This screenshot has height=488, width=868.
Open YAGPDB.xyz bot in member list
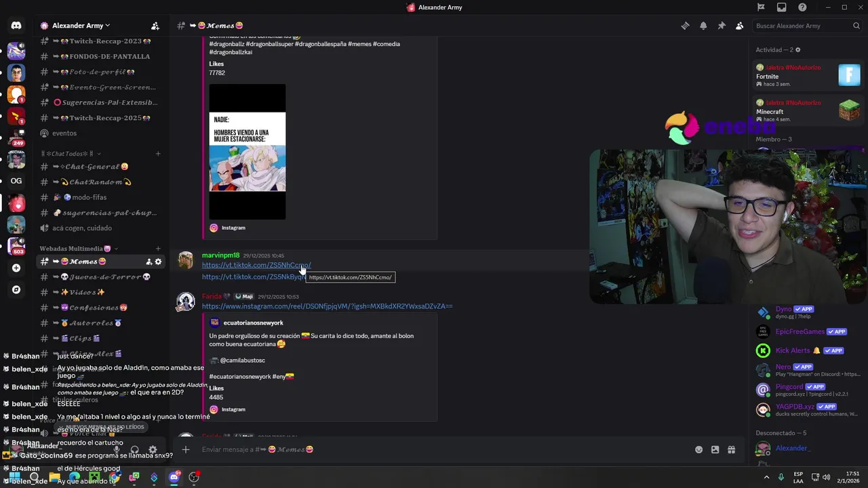pos(808,410)
